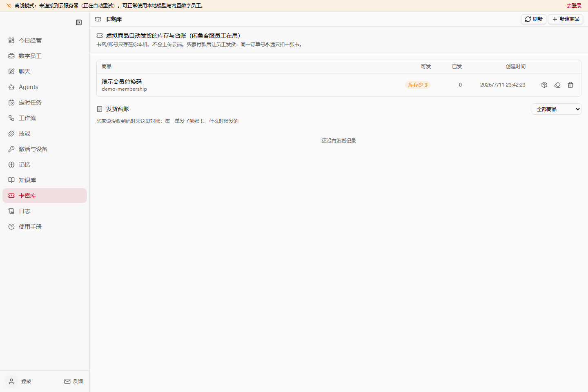Delete 演示会员兑换码 with the trash icon
Viewport: 588px width, 392px height.
pos(570,85)
